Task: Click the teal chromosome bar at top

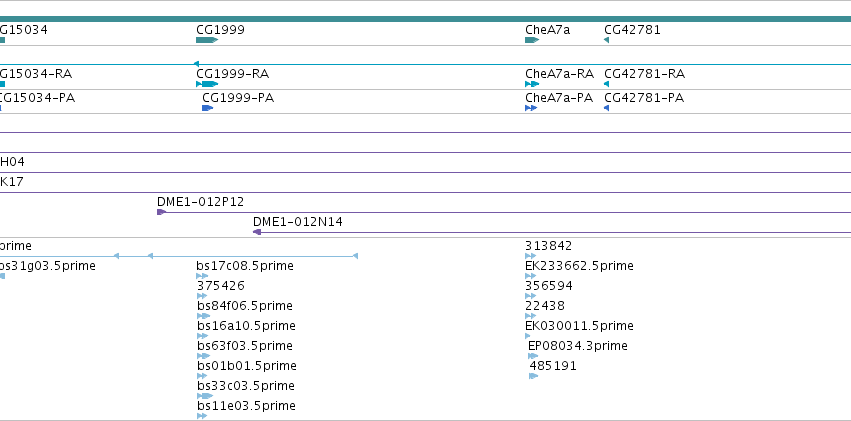Action: point(426,19)
